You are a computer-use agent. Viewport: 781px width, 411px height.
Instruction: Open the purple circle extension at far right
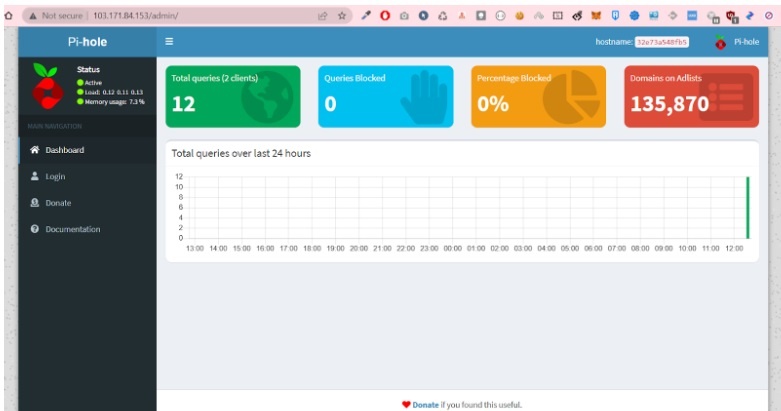pos(769,15)
